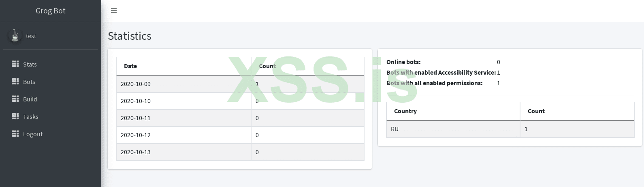The width and height of the screenshot is (644, 187).
Task: Click the Logout menu item
Action: tap(33, 134)
